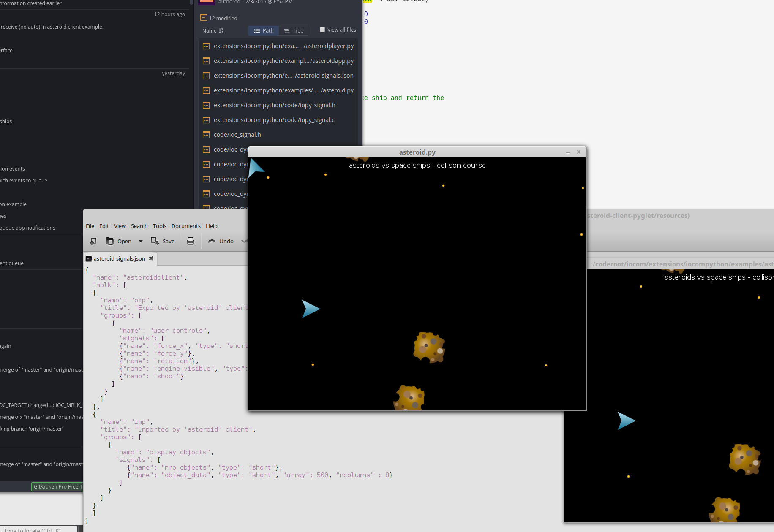The width and height of the screenshot is (774, 532).
Task: Click the 12 modified files icon
Action: (x=204, y=18)
